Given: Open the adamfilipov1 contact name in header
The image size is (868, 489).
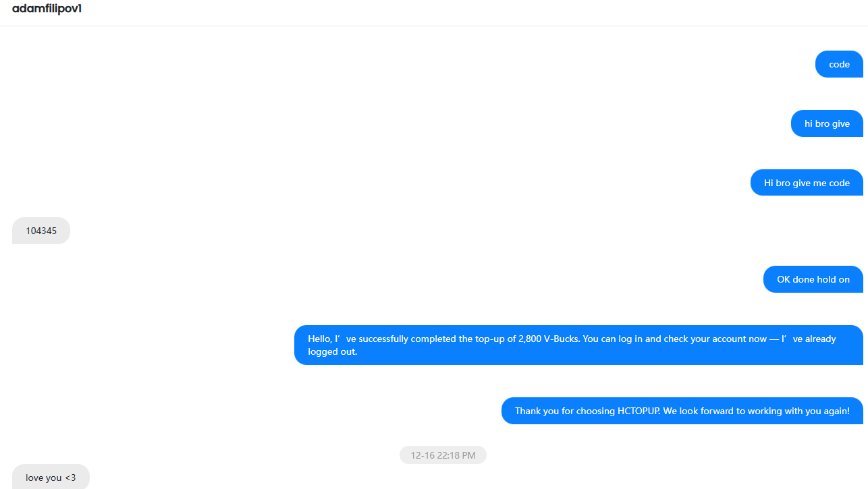Looking at the screenshot, I should point(47,9).
